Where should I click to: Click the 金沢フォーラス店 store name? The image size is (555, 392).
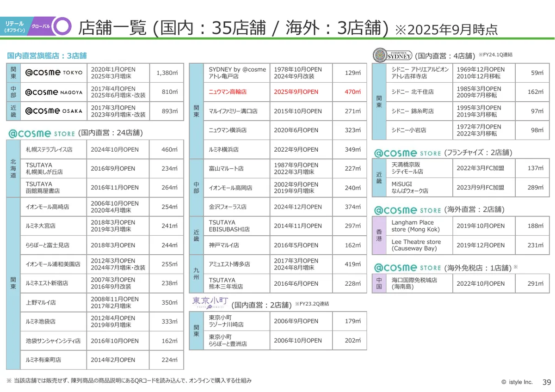tap(228, 207)
